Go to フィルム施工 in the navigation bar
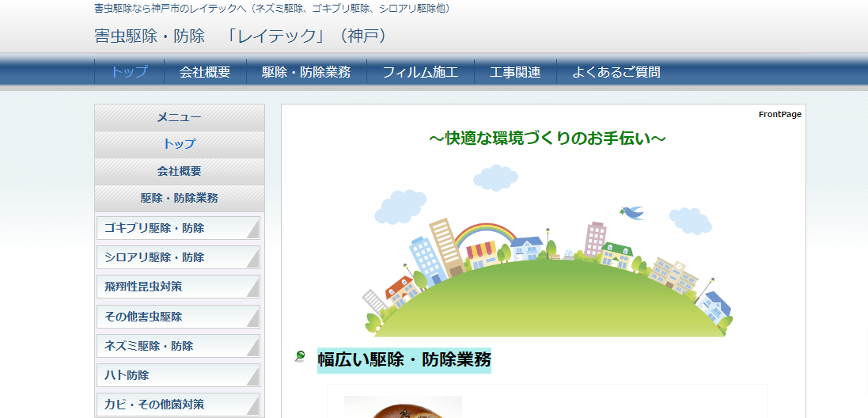This screenshot has width=868, height=418. 420,72
